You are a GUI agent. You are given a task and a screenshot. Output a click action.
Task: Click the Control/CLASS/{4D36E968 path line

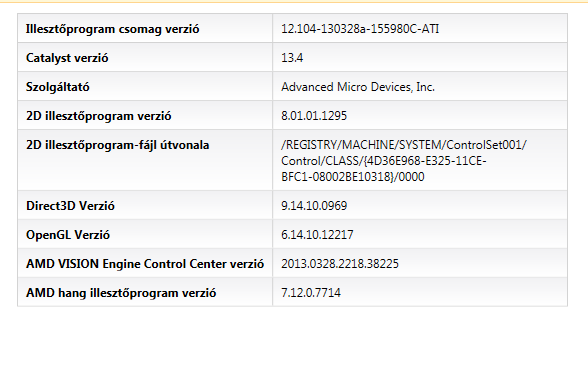[384, 161]
